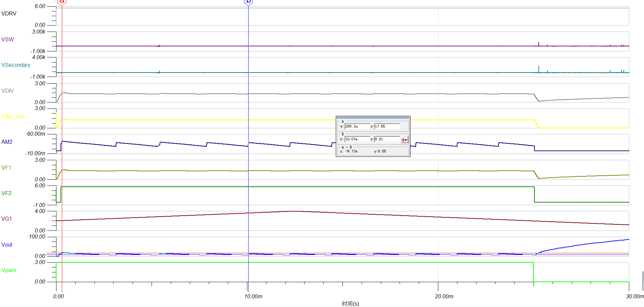This screenshot has width=644, height=307.
Task: Select the VF1 trace label
Action: (x=6, y=168)
